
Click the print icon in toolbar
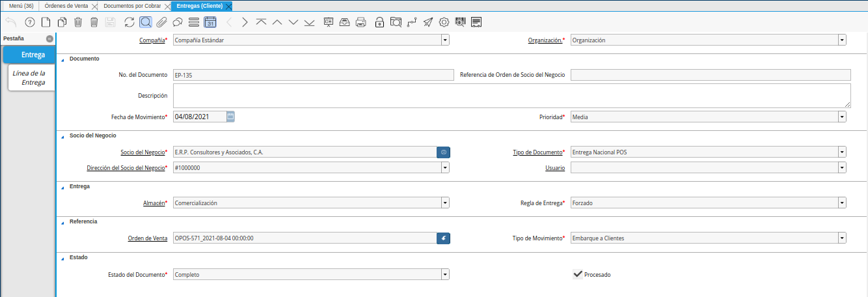(362, 22)
